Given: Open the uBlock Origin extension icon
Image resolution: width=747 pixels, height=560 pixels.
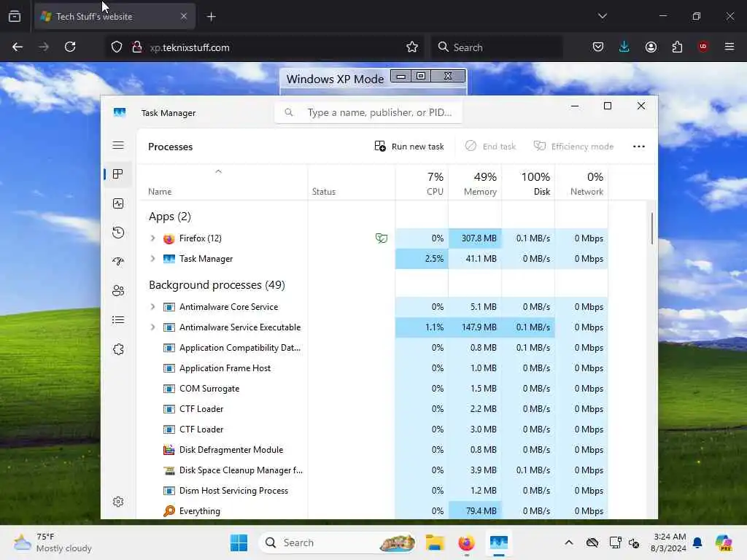Looking at the screenshot, I should (x=703, y=47).
